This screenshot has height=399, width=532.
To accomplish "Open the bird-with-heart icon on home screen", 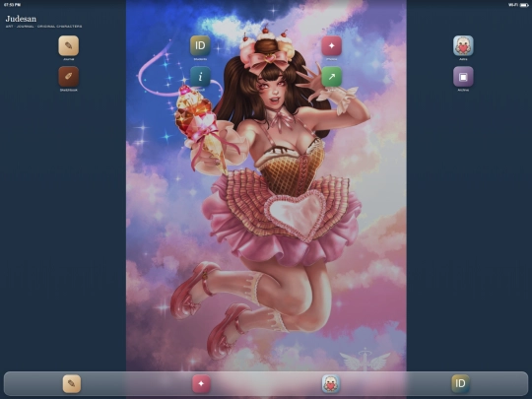I will [463, 45].
